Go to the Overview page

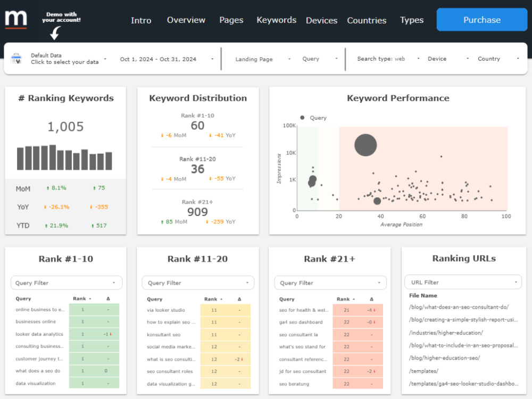point(186,20)
